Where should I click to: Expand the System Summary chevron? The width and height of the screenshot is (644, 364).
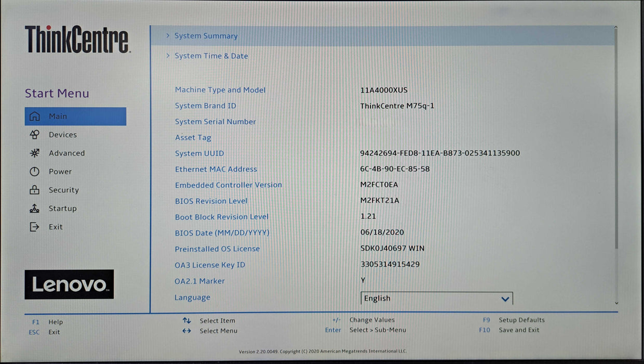168,36
